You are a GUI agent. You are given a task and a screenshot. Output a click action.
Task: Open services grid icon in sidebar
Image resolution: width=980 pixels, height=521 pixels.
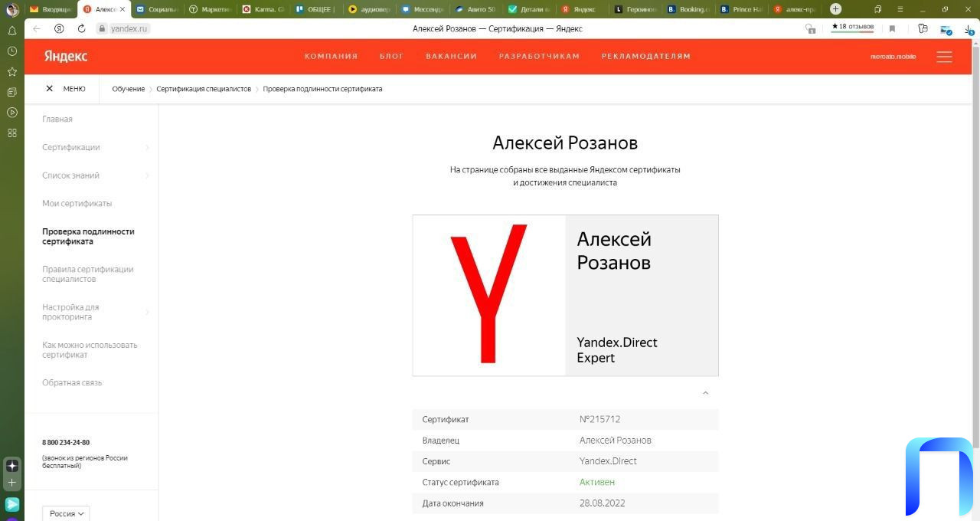point(12,133)
